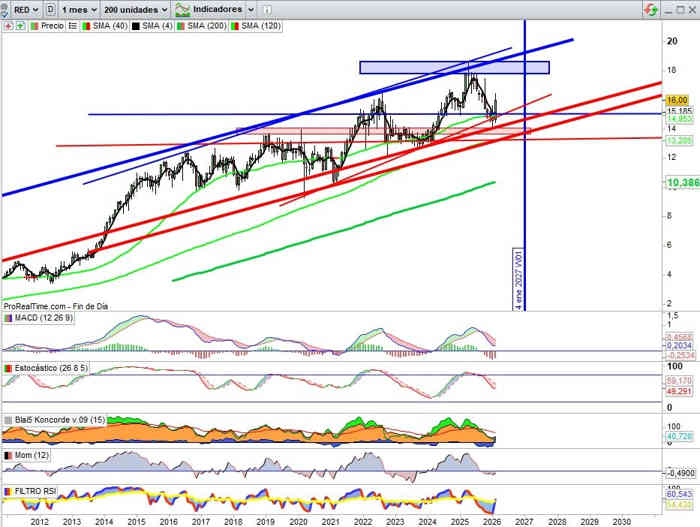Open the Indicadores chart icon
700x527 pixels.
coord(182,8)
